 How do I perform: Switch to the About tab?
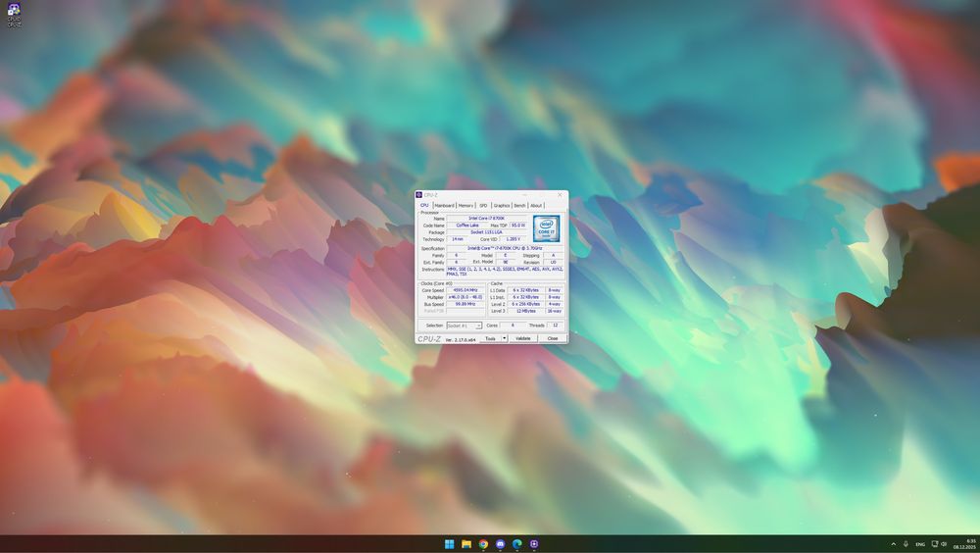tap(536, 206)
